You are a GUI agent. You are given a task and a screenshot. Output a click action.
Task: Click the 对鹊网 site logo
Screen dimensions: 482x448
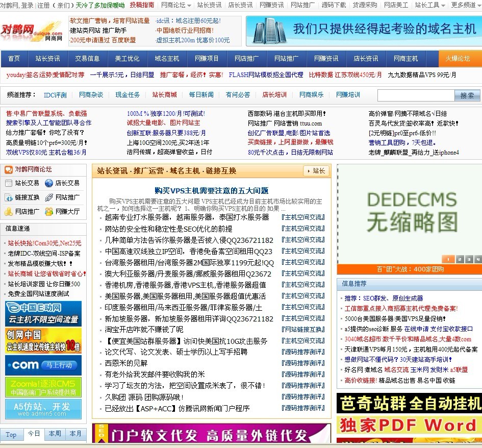pos(32,32)
